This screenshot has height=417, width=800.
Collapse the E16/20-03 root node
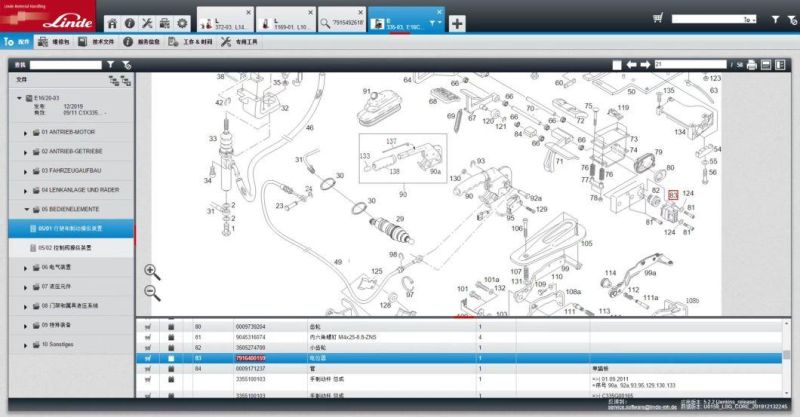pyautogui.click(x=19, y=98)
